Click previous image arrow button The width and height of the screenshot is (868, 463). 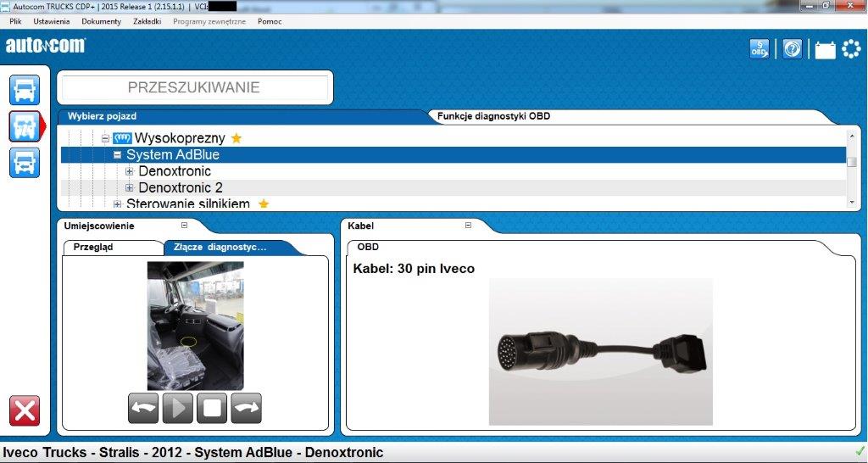[143, 409]
